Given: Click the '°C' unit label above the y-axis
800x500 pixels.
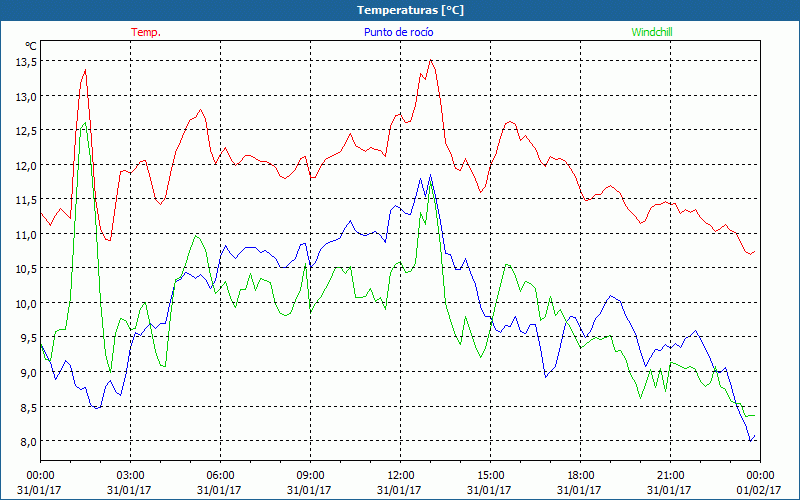Looking at the screenshot, I should point(31,46).
